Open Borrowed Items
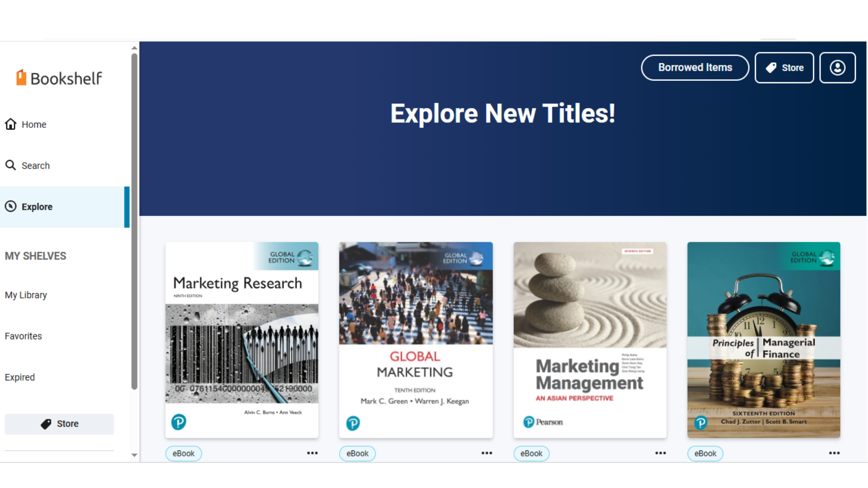868x488 pixels. coord(695,68)
